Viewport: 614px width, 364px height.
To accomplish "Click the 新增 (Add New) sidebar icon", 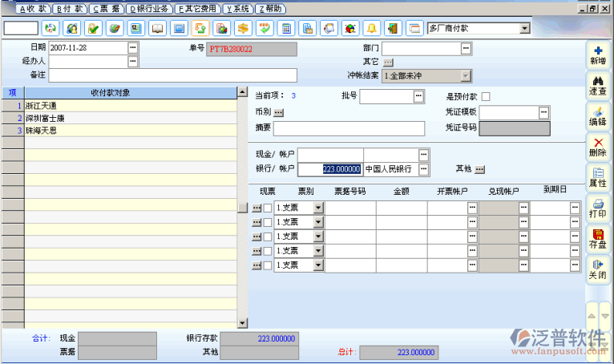I will (x=598, y=55).
